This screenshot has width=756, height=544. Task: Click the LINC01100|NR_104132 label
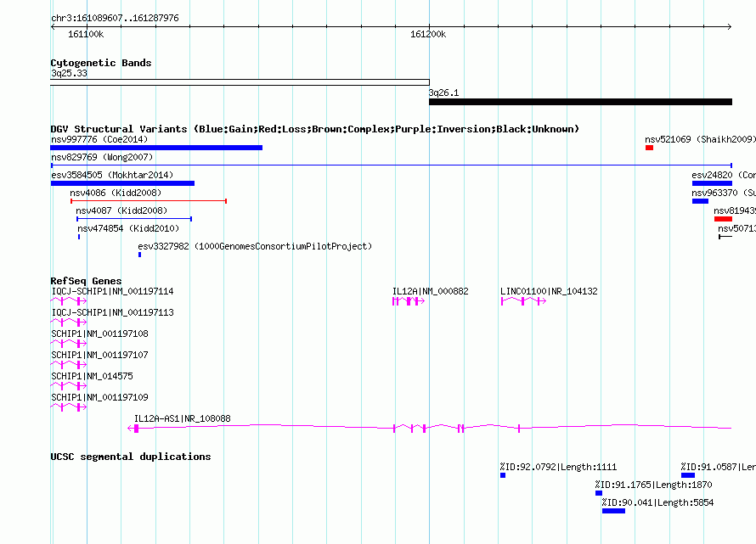click(549, 291)
